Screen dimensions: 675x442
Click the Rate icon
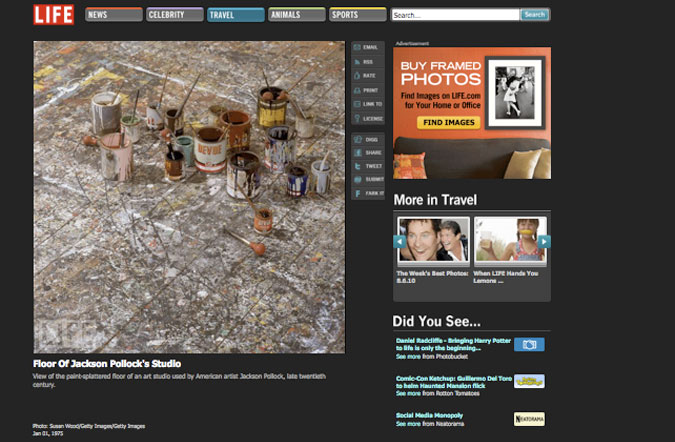[357, 76]
